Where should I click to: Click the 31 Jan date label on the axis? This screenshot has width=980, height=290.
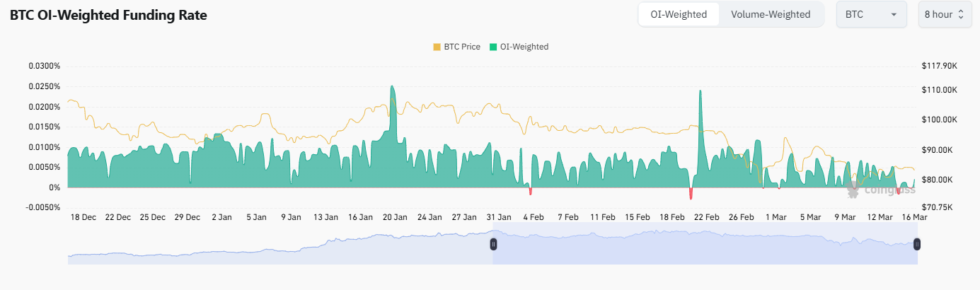499,217
